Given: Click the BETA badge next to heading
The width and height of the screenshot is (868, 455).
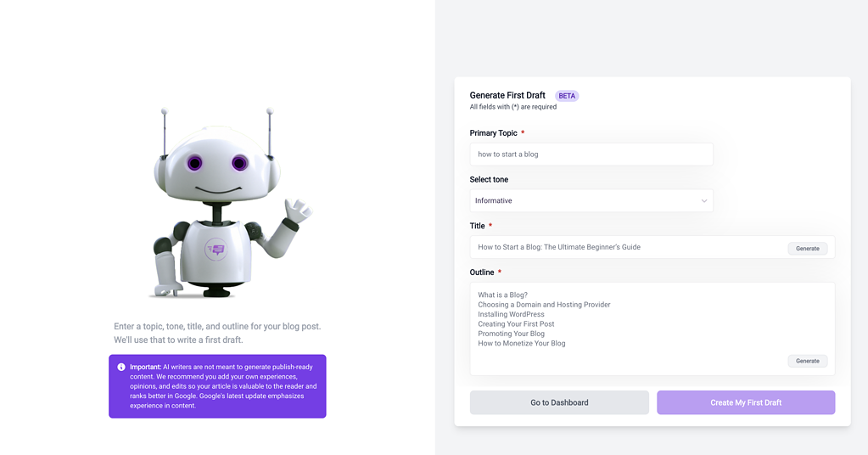Looking at the screenshot, I should pyautogui.click(x=566, y=96).
